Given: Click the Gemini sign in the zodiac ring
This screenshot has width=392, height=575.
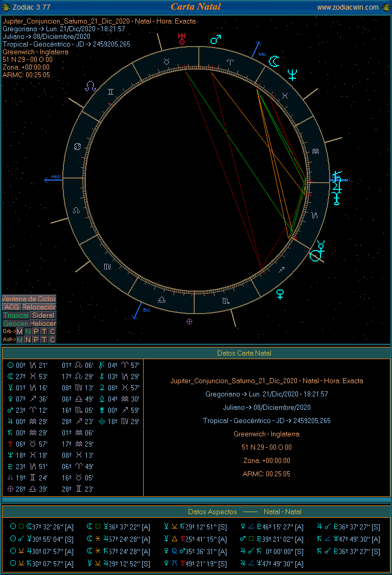Looking at the screenshot, I should [x=110, y=92].
